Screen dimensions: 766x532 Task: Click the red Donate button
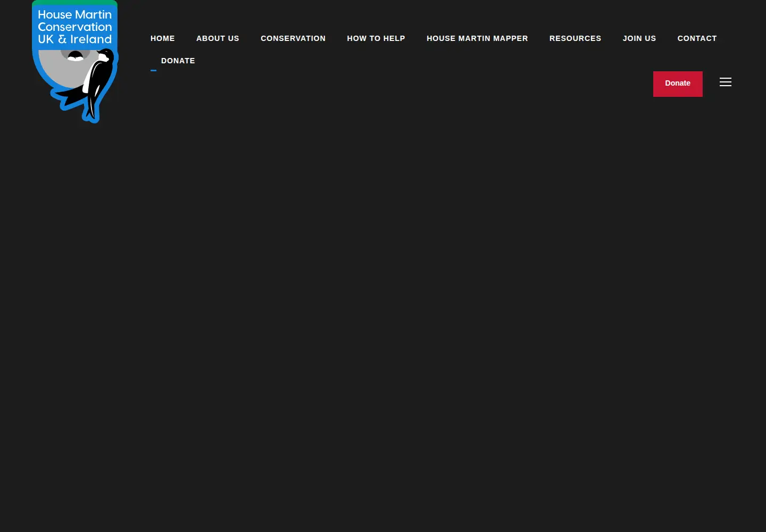(678, 84)
